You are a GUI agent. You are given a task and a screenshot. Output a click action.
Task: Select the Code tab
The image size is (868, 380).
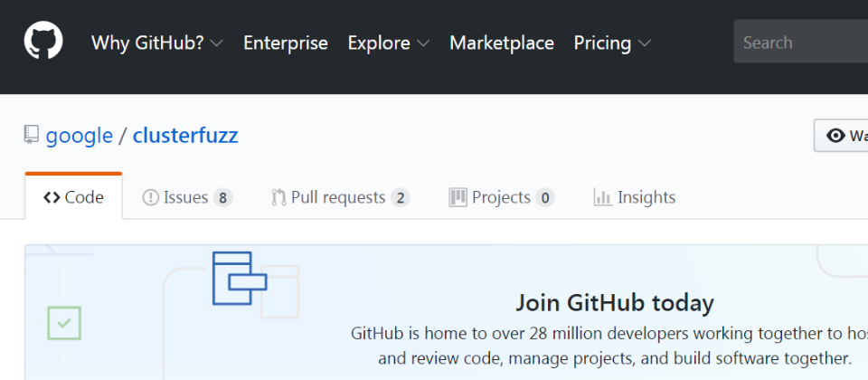(x=73, y=196)
